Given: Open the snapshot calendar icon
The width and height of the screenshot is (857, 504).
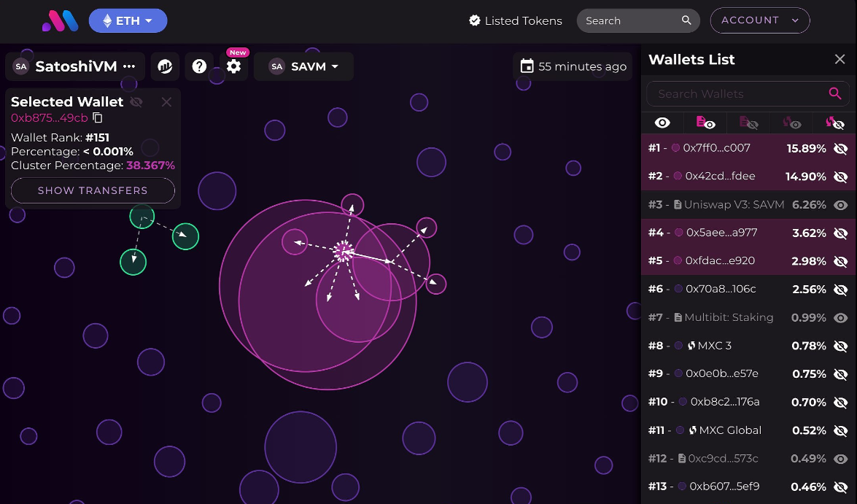Looking at the screenshot, I should point(527,66).
